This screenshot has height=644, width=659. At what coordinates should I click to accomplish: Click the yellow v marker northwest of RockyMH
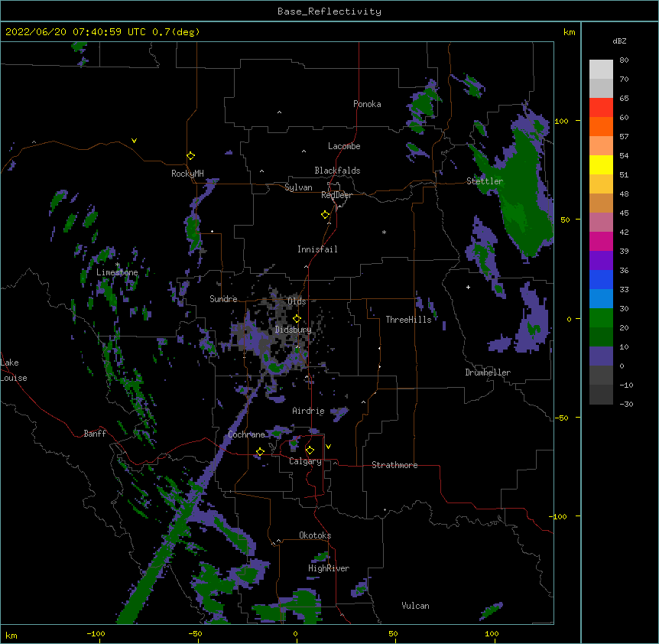pos(134,141)
